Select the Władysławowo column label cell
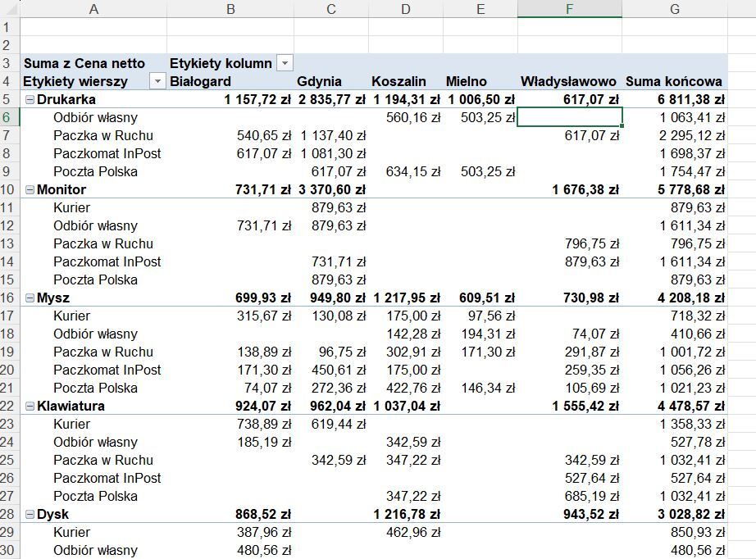This screenshot has height=559, width=756. 568,82
